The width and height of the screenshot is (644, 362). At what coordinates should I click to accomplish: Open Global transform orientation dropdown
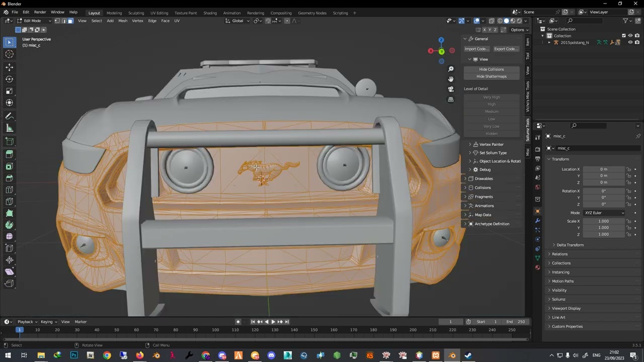tap(237, 21)
